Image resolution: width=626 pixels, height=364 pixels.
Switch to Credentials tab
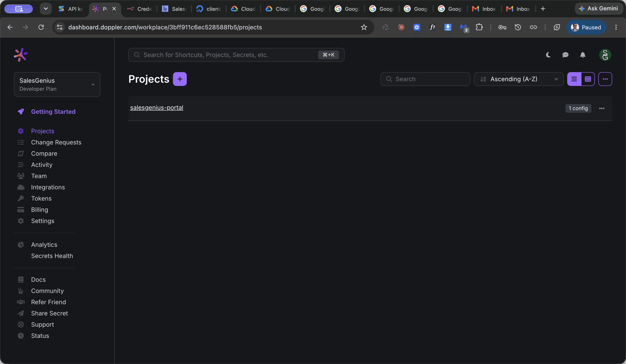140,9
